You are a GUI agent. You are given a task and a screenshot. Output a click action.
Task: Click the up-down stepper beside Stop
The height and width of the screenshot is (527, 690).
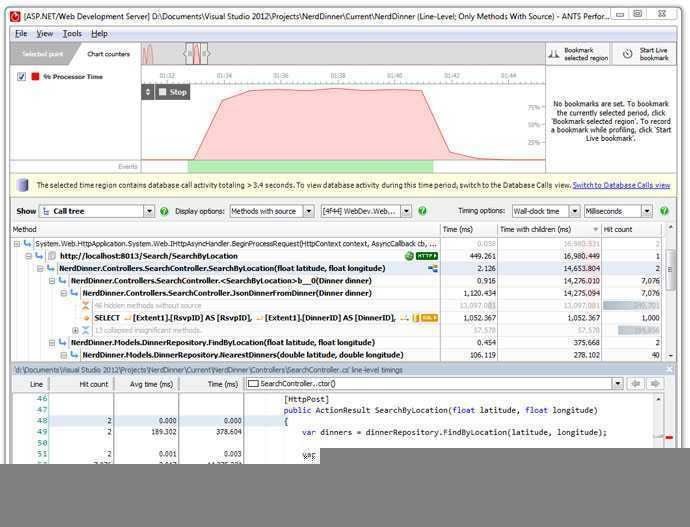click(x=148, y=92)
